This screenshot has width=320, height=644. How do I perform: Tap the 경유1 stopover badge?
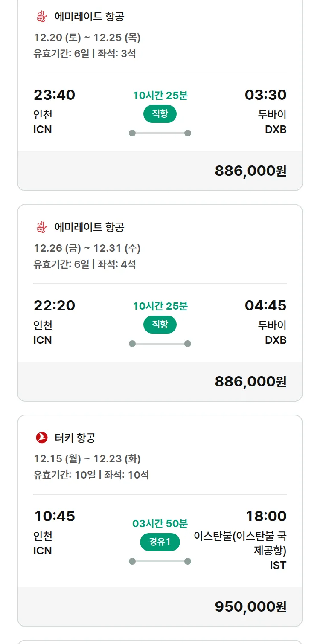tap(160, 542)
